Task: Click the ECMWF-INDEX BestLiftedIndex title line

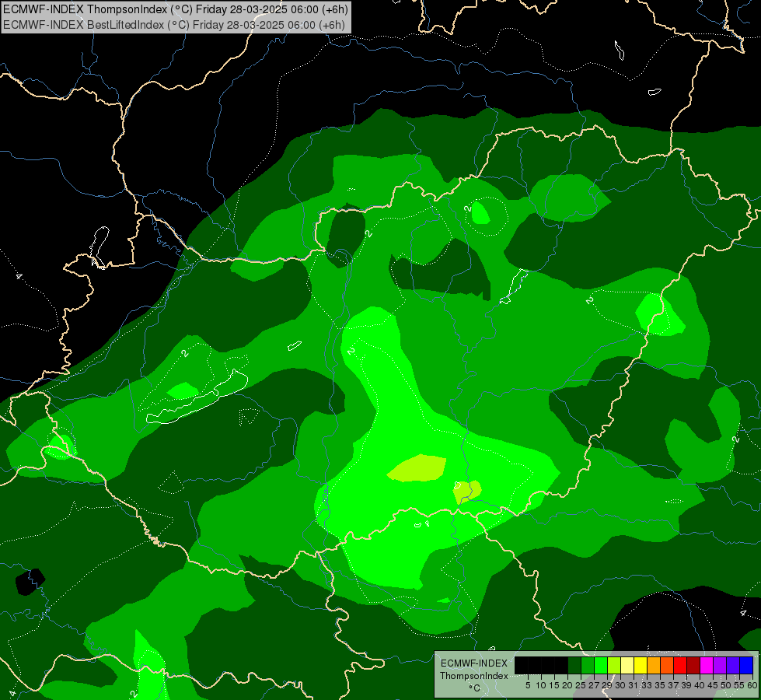Action: coord(174,25)
